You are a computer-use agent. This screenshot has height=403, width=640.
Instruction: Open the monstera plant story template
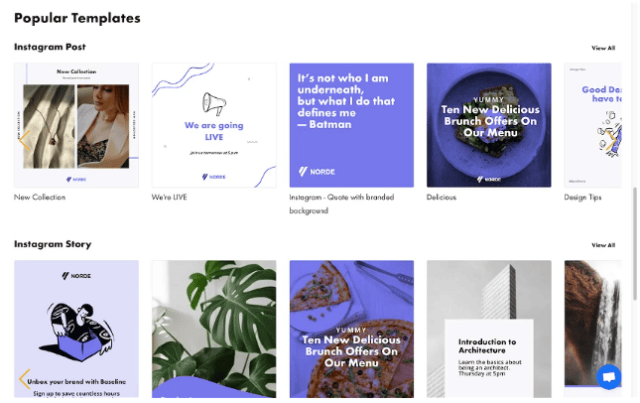coord(213,329)
